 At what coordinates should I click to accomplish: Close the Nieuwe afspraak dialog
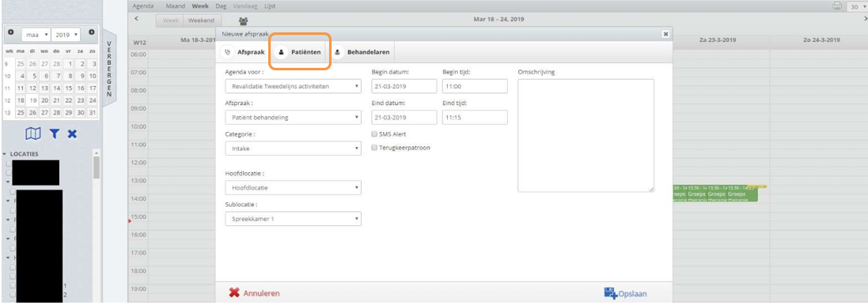[x=665, y=34]
